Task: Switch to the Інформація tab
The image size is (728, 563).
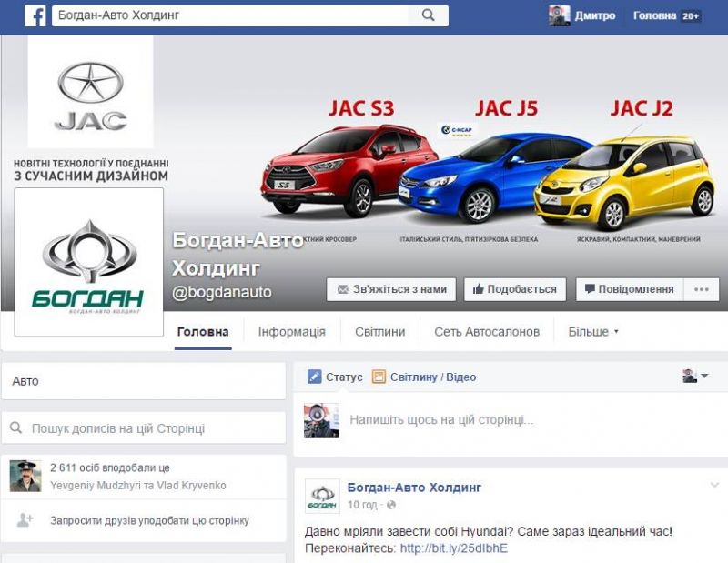Action: [x=291, y=332]
